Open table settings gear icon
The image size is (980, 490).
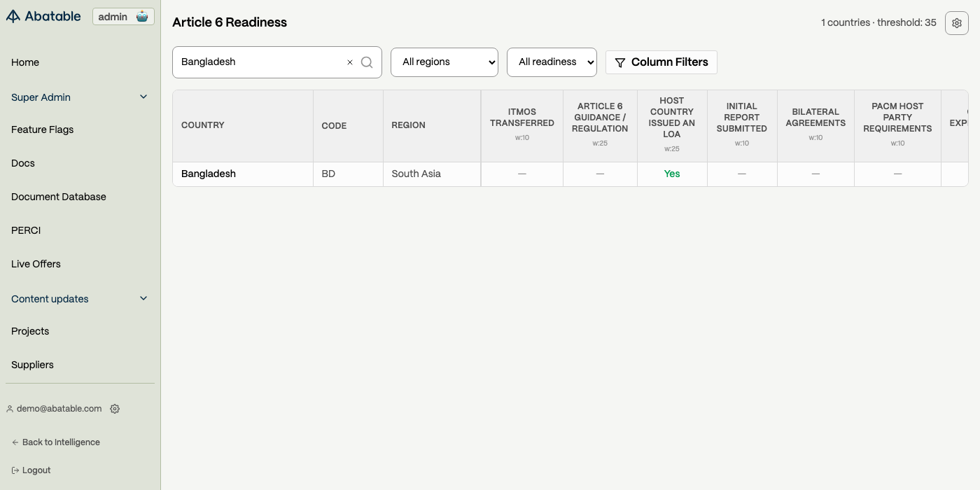(x=957, y=23)
